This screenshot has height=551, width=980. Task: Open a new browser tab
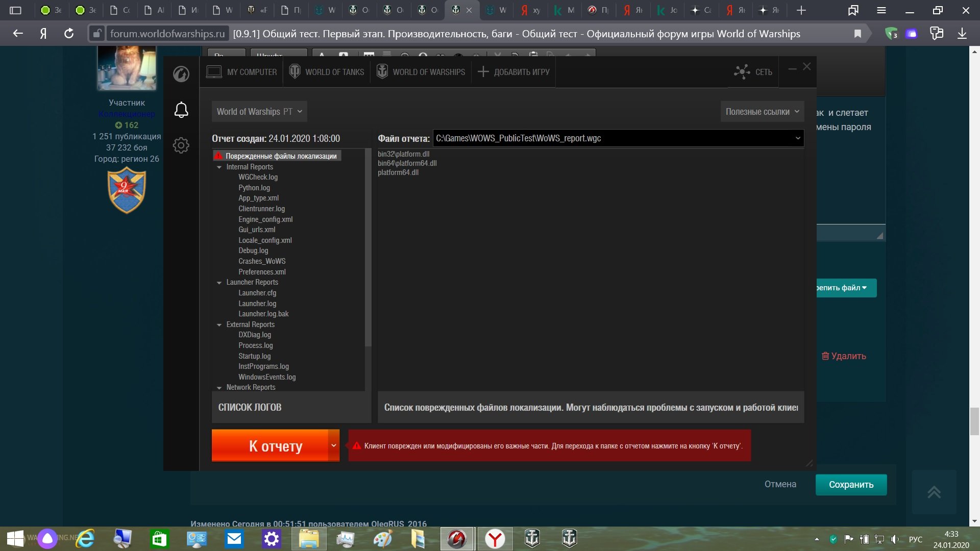(x=801, y=10)
